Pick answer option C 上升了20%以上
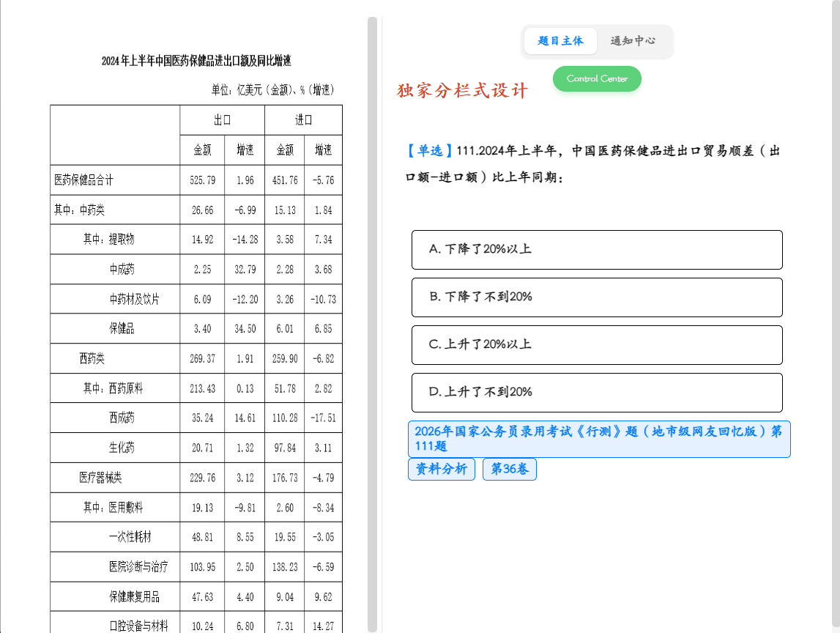 click(597, 345)
